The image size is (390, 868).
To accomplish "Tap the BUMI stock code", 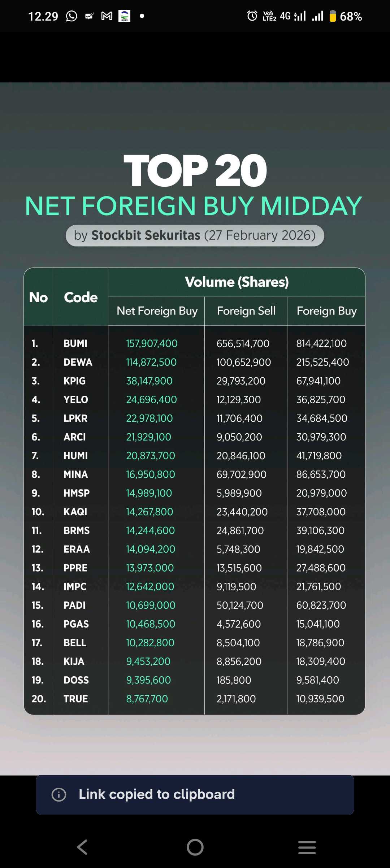I will 75,343.
